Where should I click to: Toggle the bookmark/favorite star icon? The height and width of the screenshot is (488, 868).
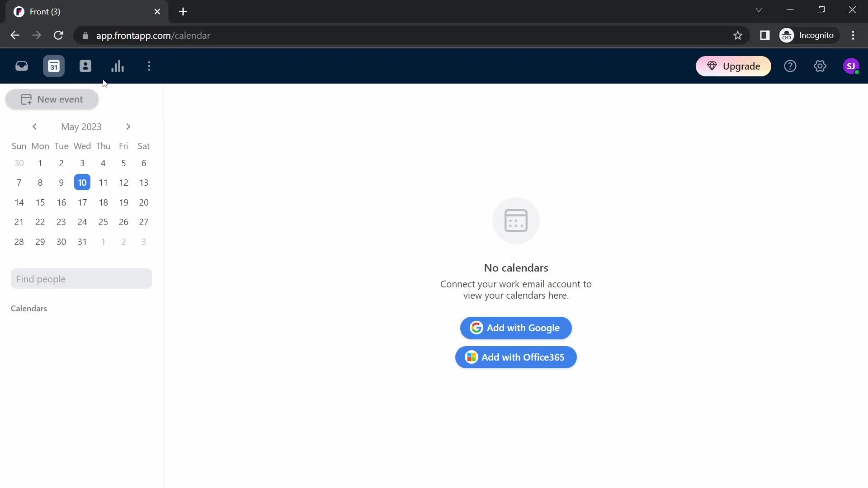[737, 35]
